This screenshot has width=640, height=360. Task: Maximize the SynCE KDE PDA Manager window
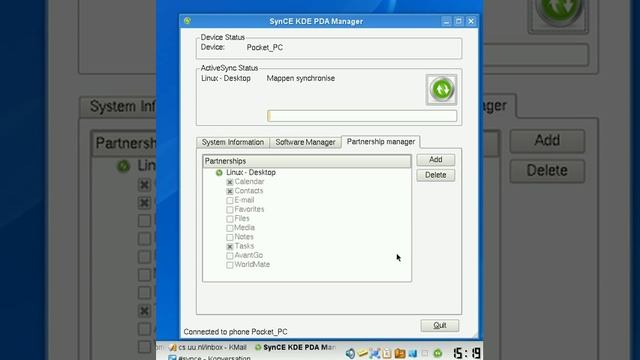tap(458, 21)
